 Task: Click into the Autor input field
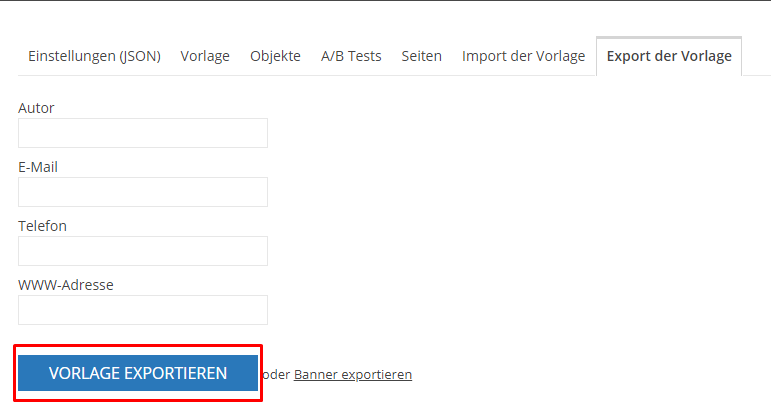143,133
